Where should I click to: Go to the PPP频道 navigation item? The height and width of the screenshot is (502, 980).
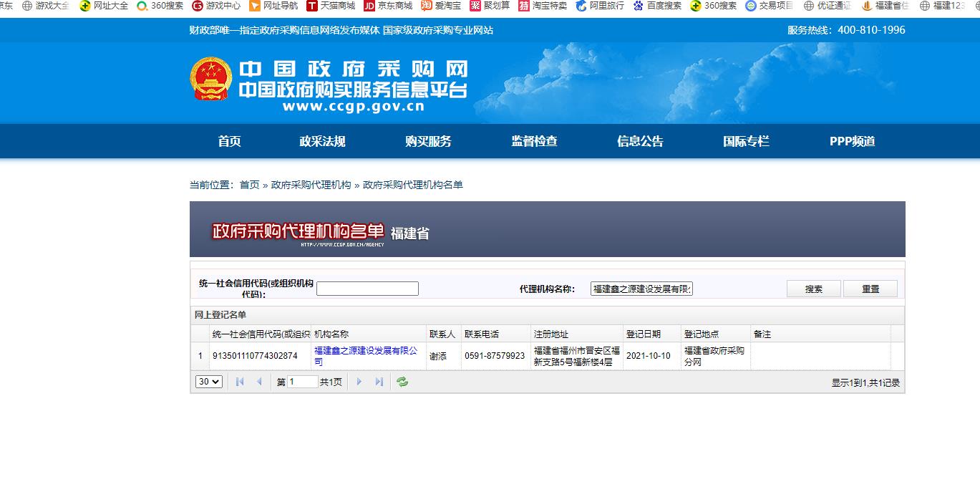click(x=852, y=141)
